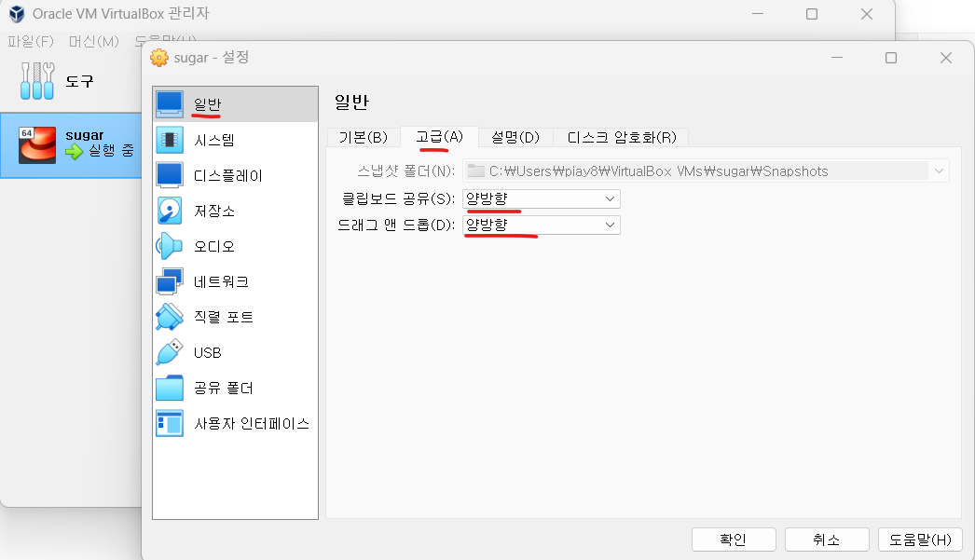Select the 네트워크 label in sidebar
975x560 pixels.
[221, 281]
